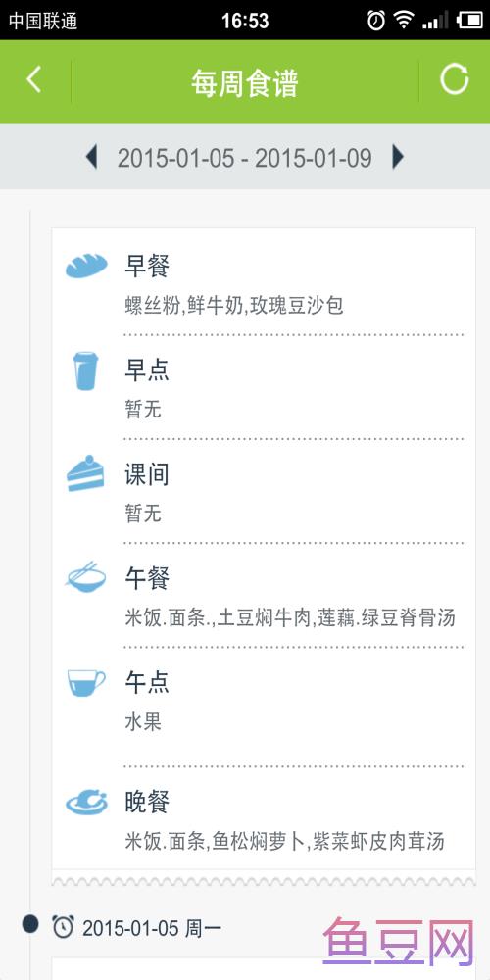Tap the 午点 teacup icon
The height and width of the screenshot is (980, 490).
point(85,682)
